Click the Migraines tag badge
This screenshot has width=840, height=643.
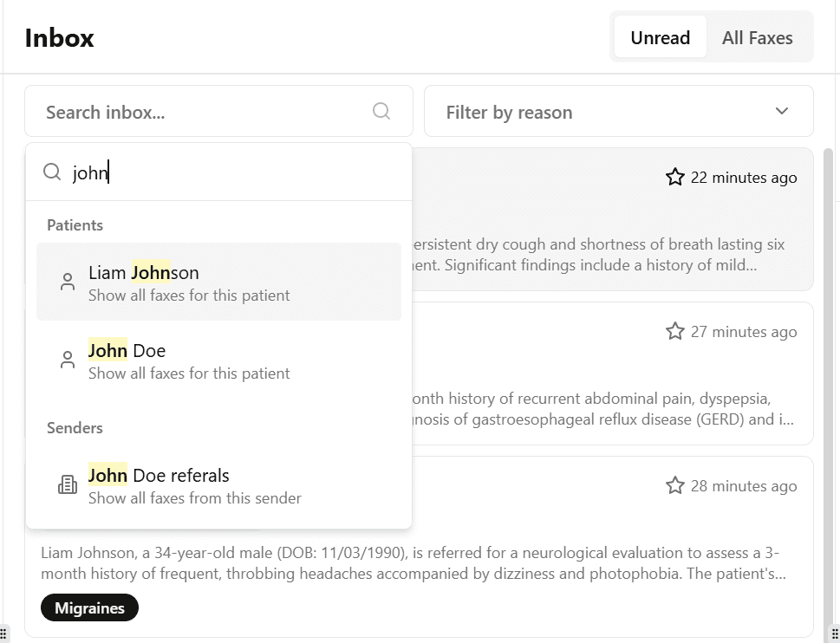[x=89, y=608]
